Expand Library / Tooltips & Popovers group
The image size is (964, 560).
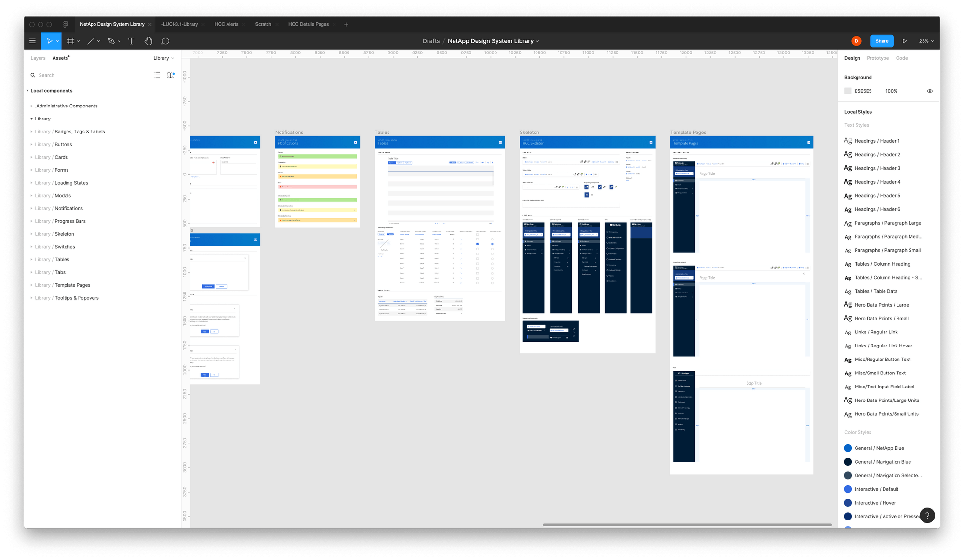(32, 298)
